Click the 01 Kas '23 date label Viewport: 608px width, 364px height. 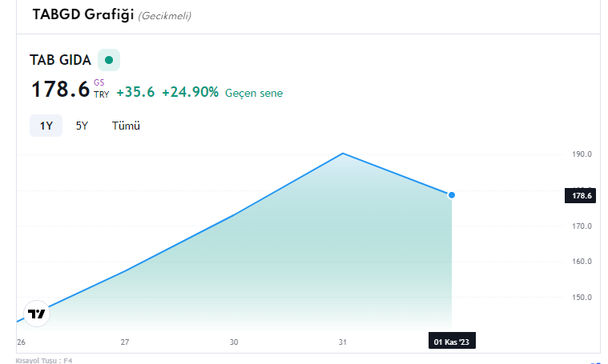tap(452, 342)
